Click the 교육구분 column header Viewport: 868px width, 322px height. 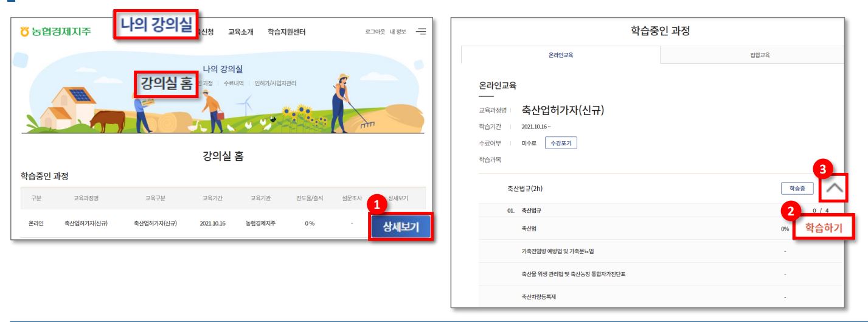155,198
